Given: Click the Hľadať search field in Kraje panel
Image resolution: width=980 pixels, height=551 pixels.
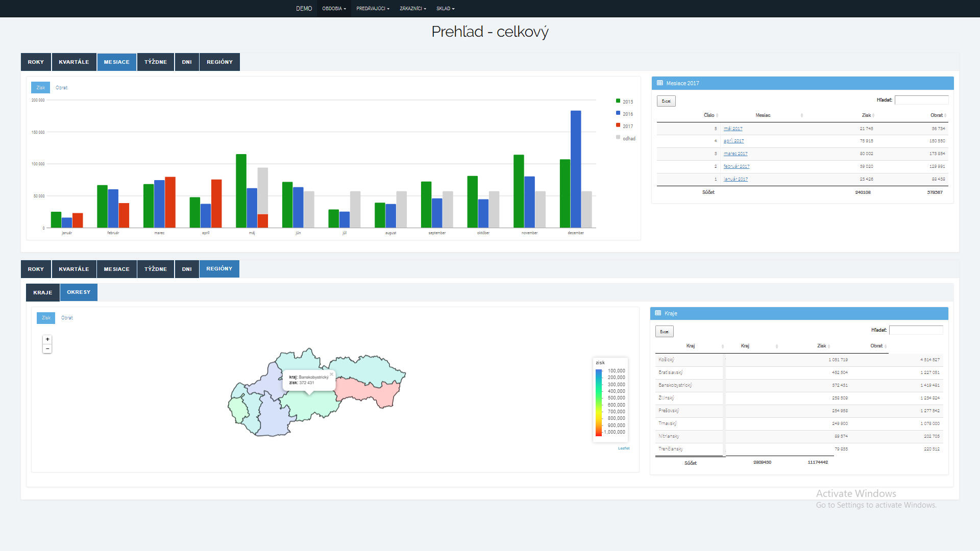Looking at the screenshot, I should coord(916,330).
